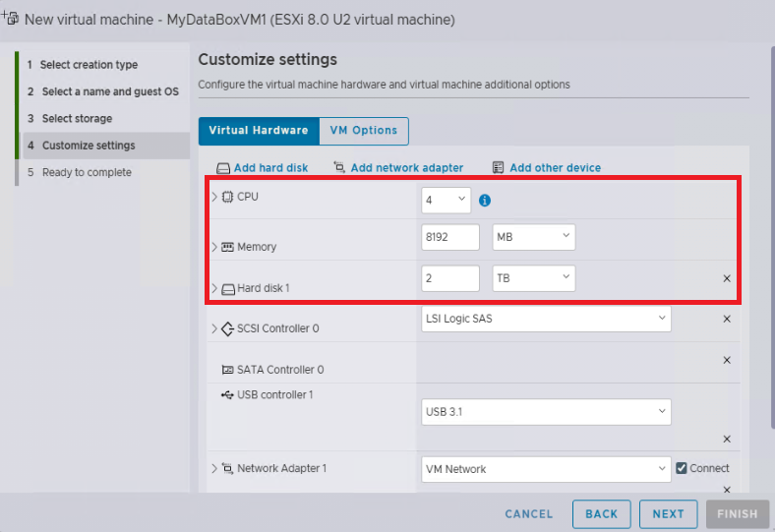This screenshot has height=532, width=775.
Task: Click the CPU chip icon
Action: [227, 197]
